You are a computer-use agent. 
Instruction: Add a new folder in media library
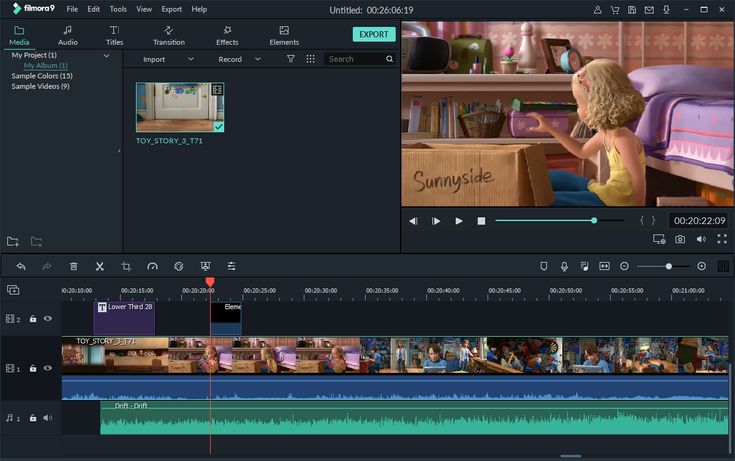(x=13, y=242)
